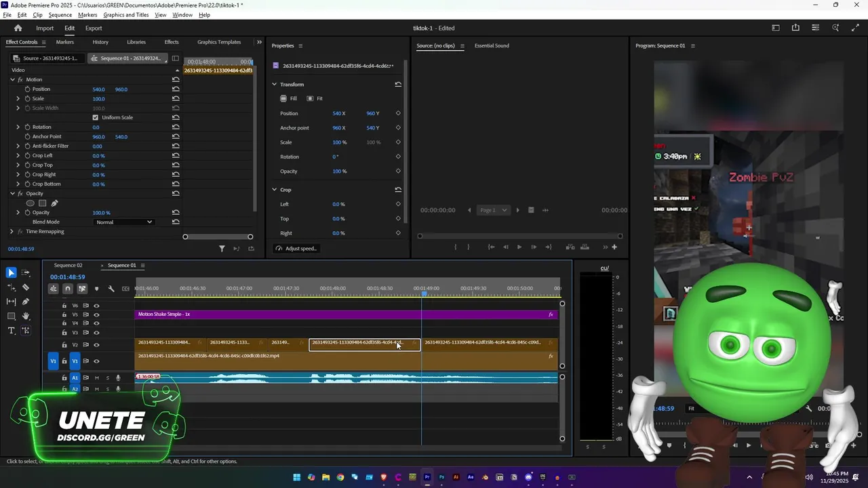
Task: Click the timeline Add Marker icon
Action: [96, 289]
